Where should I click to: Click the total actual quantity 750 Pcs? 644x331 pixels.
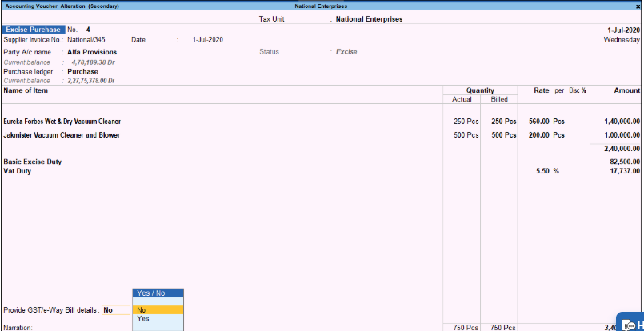(466, 328)
